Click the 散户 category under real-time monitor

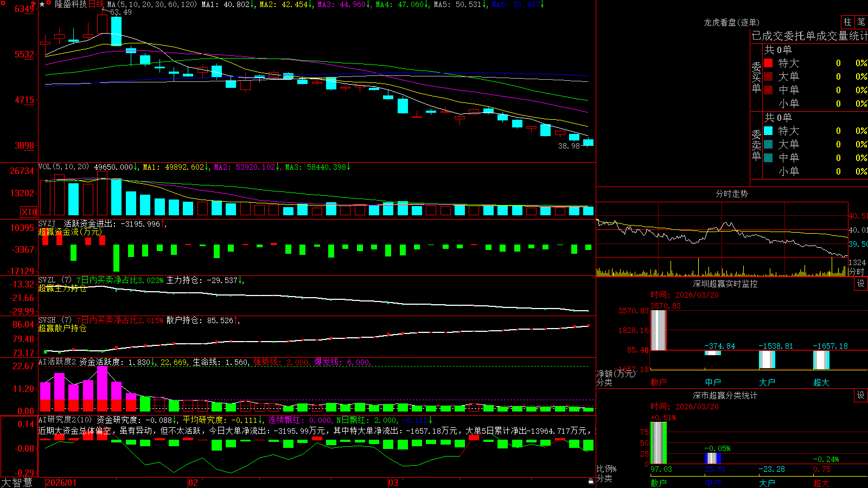click(x=659, y=382)
